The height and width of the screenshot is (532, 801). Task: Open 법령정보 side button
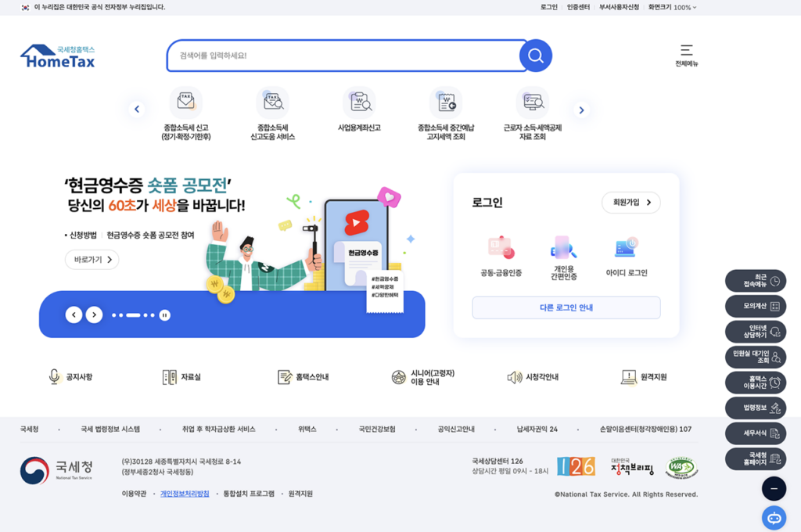click(x=756, y=408)
